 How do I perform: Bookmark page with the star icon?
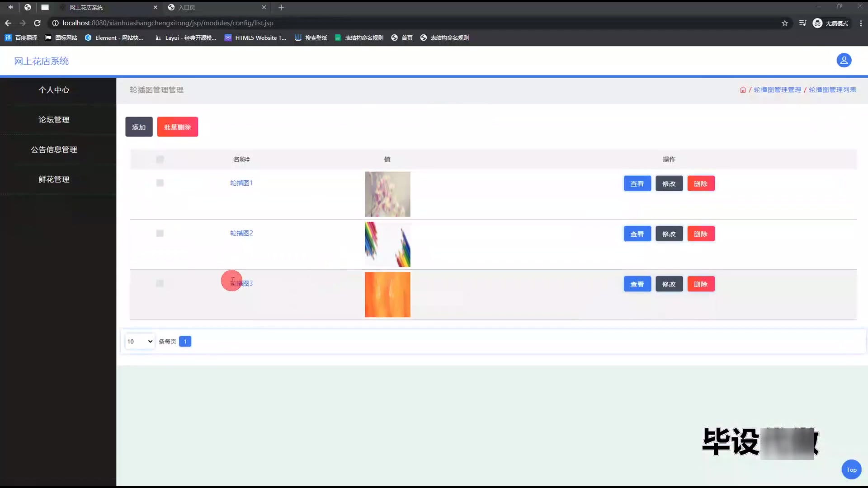pos(785,23)
